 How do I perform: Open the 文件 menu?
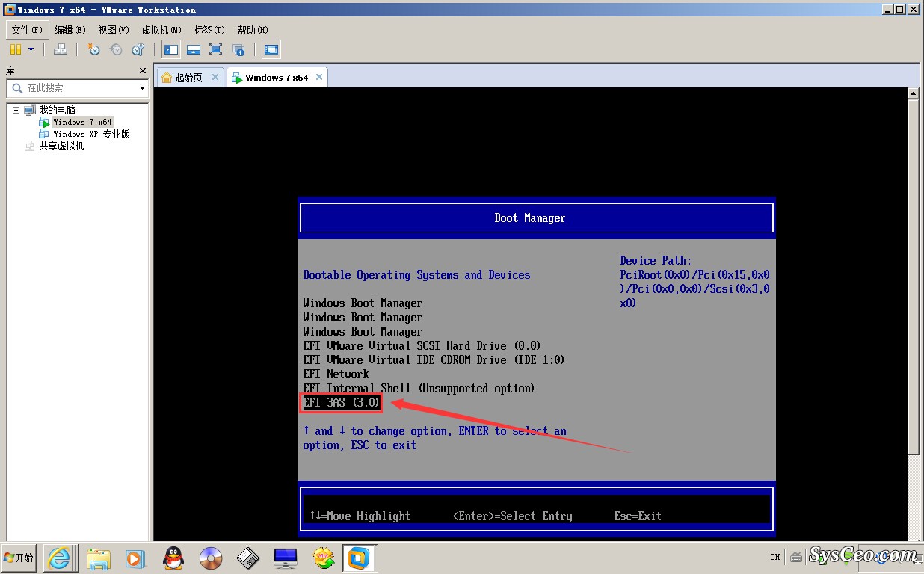point(27,30)
